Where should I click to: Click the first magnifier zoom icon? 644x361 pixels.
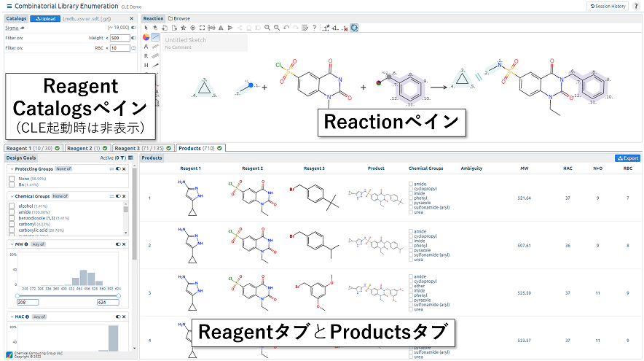(x=267, y=28)
